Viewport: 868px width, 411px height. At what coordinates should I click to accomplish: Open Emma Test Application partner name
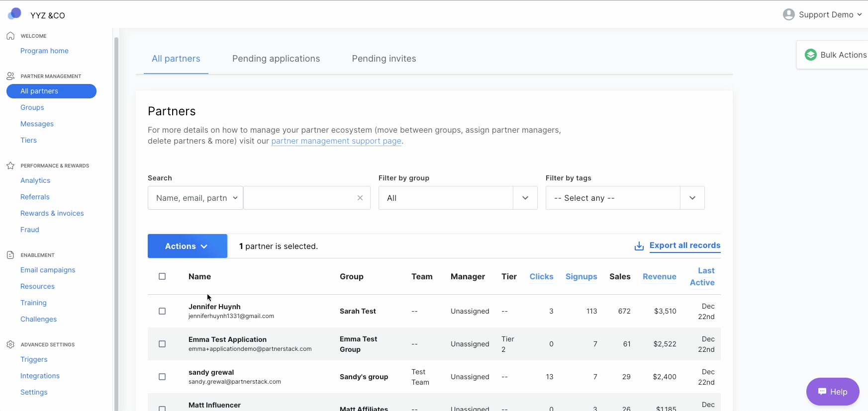227,339
